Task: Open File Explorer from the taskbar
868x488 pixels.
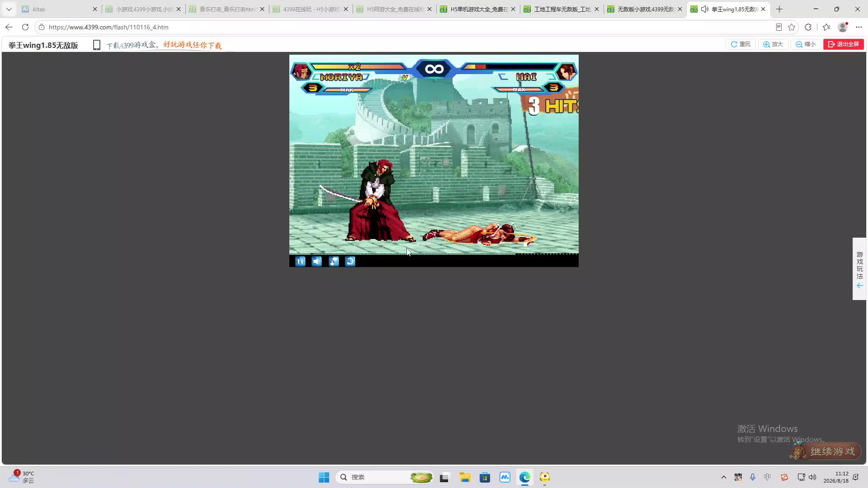Action: point(465,477)
